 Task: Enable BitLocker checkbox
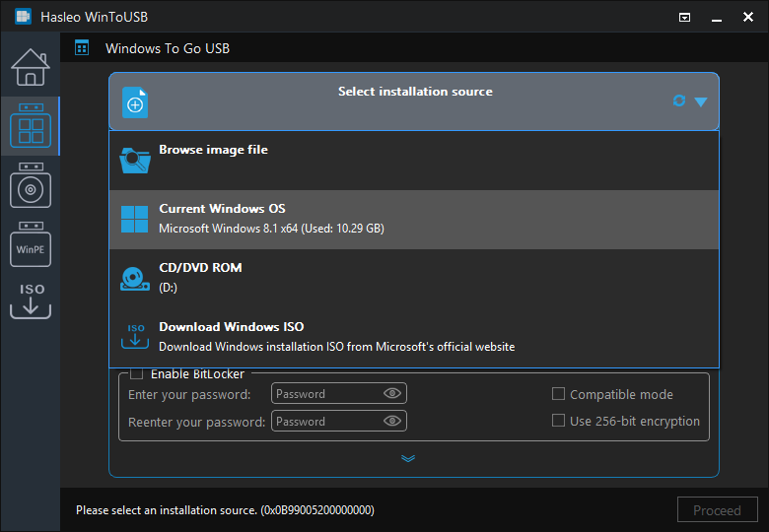[137, 373]
